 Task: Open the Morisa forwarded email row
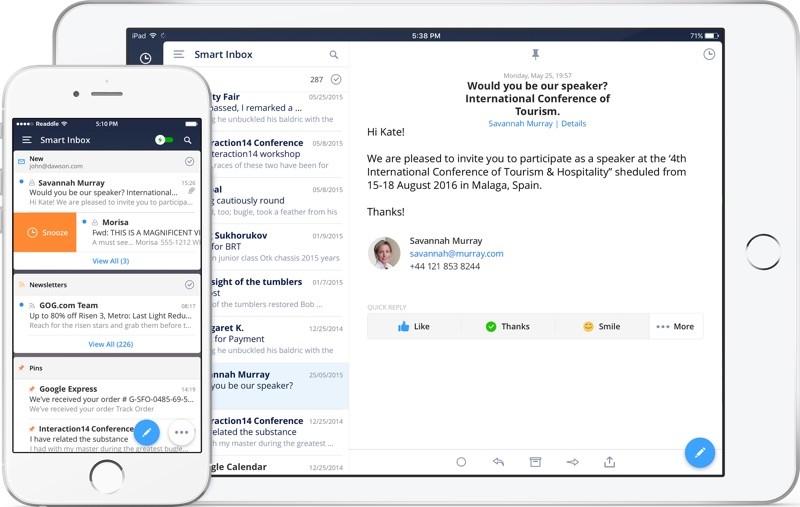[138, 233]
